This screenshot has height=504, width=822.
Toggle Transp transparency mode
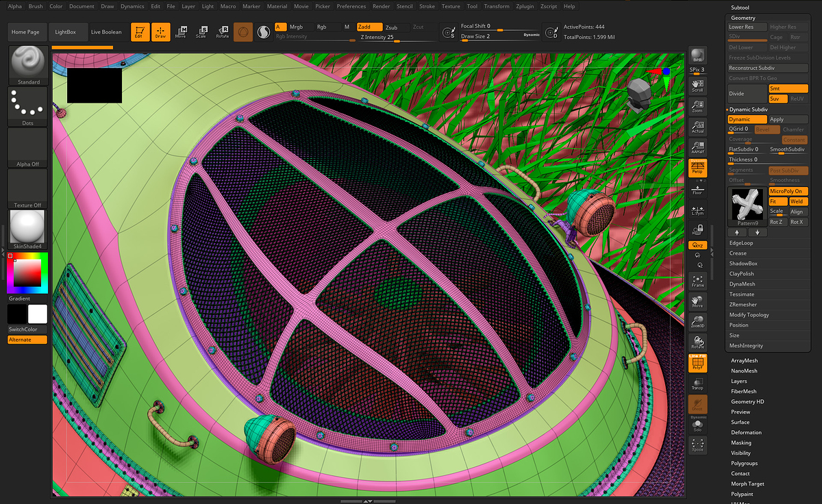(697, 384)
